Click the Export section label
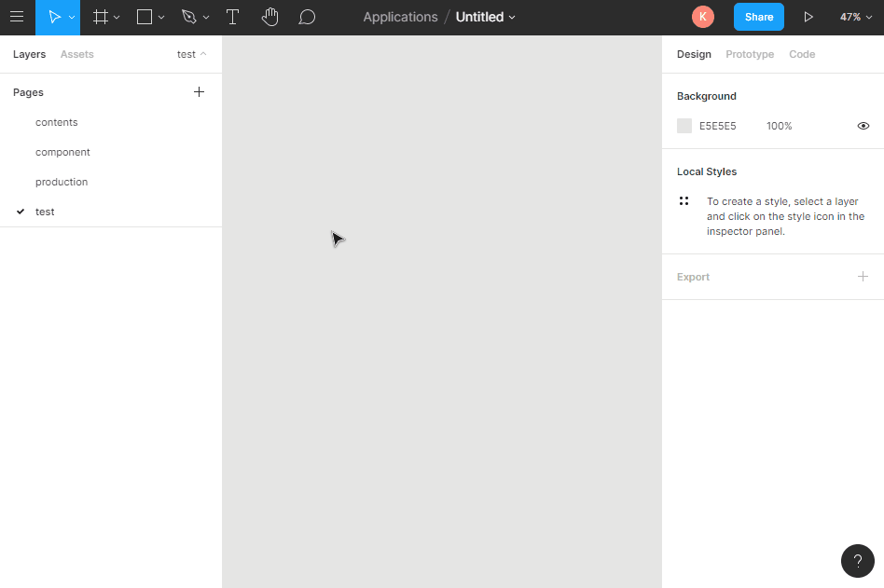 tap(693, 277)
